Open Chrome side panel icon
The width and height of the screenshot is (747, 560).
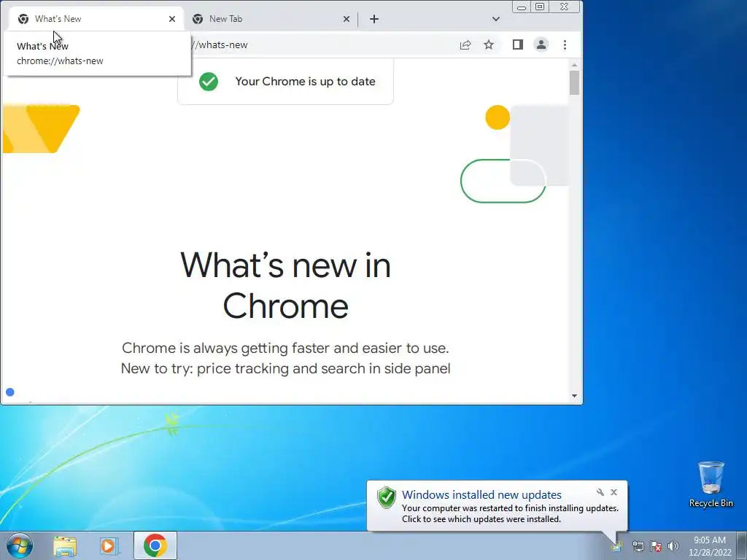[x=518, y=44]
